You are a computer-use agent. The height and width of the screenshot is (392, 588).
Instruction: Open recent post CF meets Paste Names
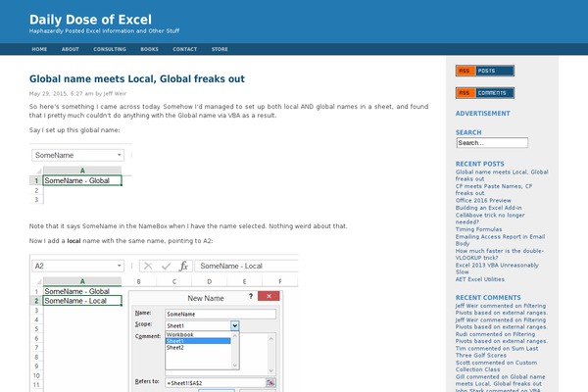click(494, 189)
